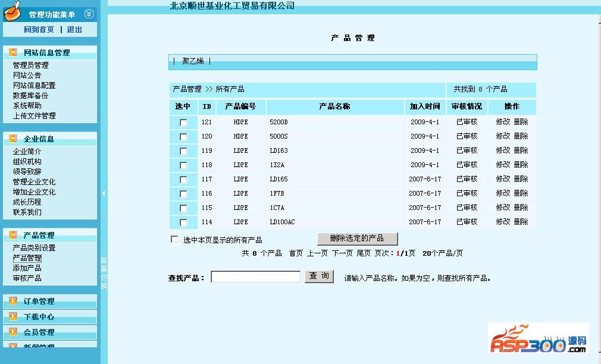Click 修改 for product LD165
601x364 pixels.
[x=503, y=179]
